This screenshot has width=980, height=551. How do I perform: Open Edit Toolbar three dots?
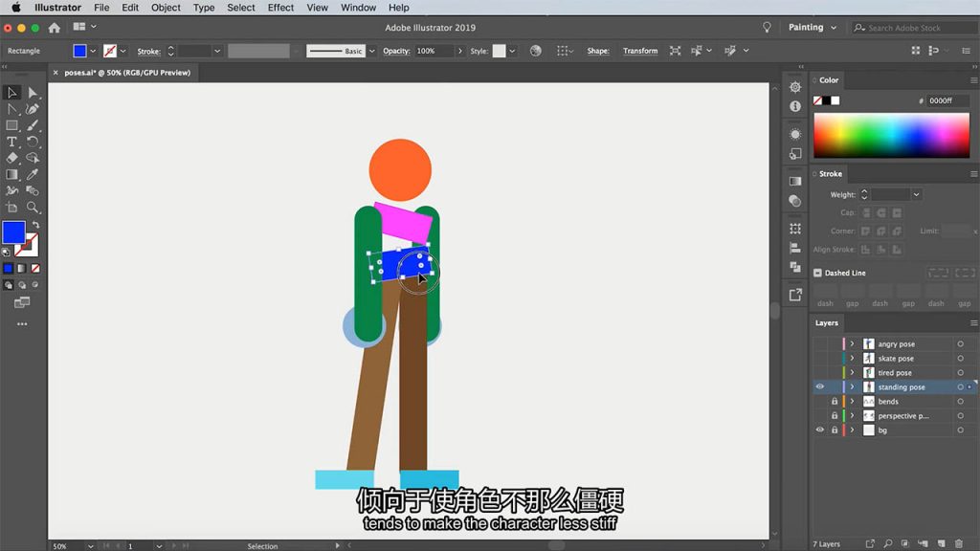22,324
